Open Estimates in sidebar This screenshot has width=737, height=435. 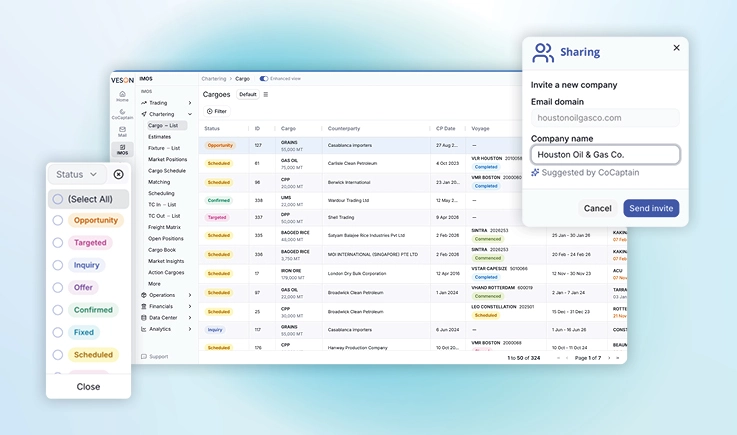point(159,137)
